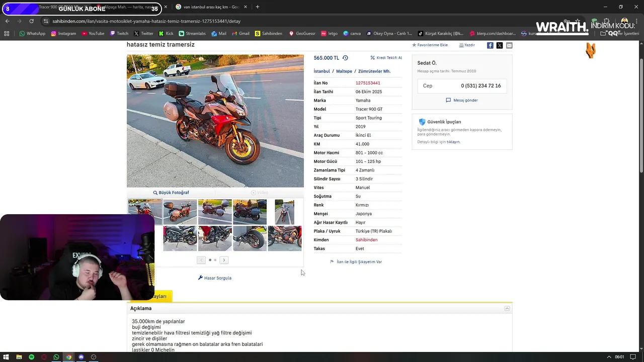This screenshot has height=362, width=644.
Task: Select third thumbnail in top row
Action: click(x=215, y=212)
